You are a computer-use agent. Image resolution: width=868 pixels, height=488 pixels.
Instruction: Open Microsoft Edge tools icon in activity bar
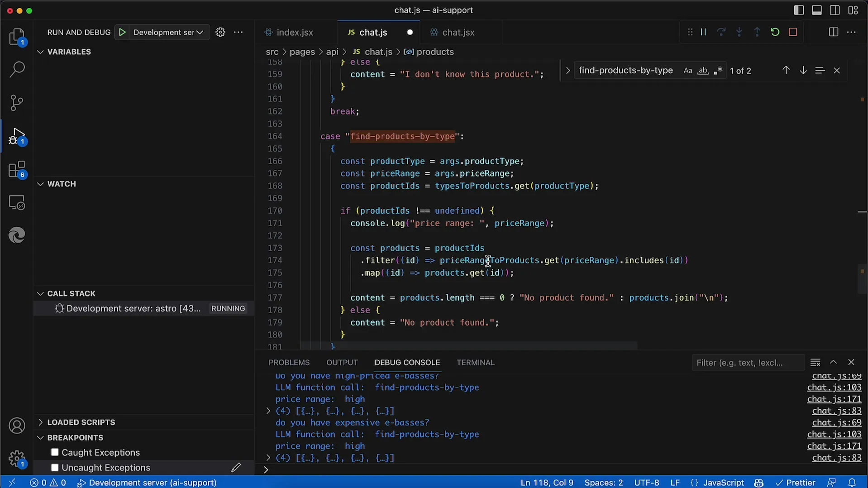click(x=17, y=235)
